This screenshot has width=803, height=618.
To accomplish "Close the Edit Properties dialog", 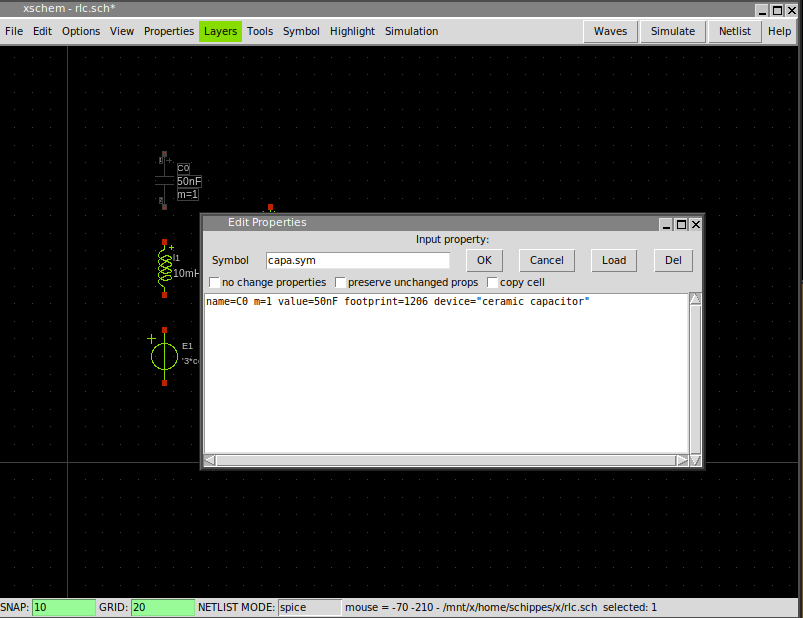I will (x=696, y=224).
